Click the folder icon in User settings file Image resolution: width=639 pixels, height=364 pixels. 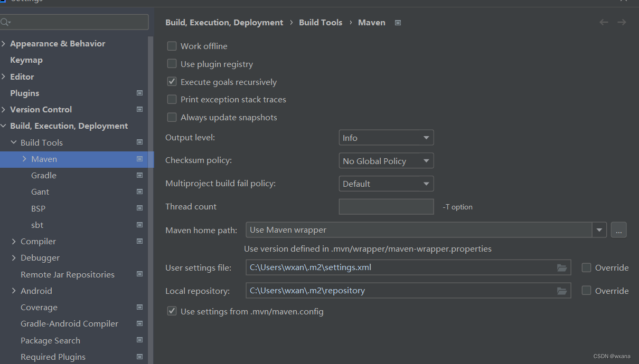click(561, 268)
